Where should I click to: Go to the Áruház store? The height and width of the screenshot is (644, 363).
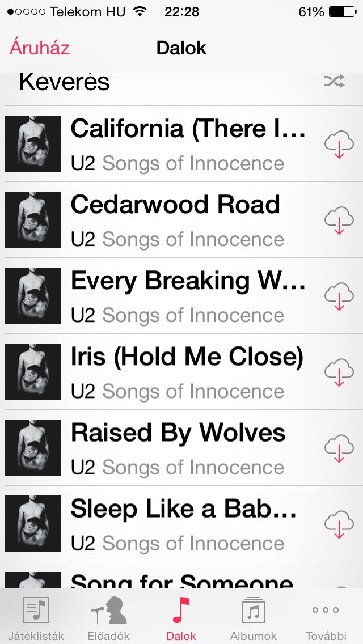click(x=40, y=48)
